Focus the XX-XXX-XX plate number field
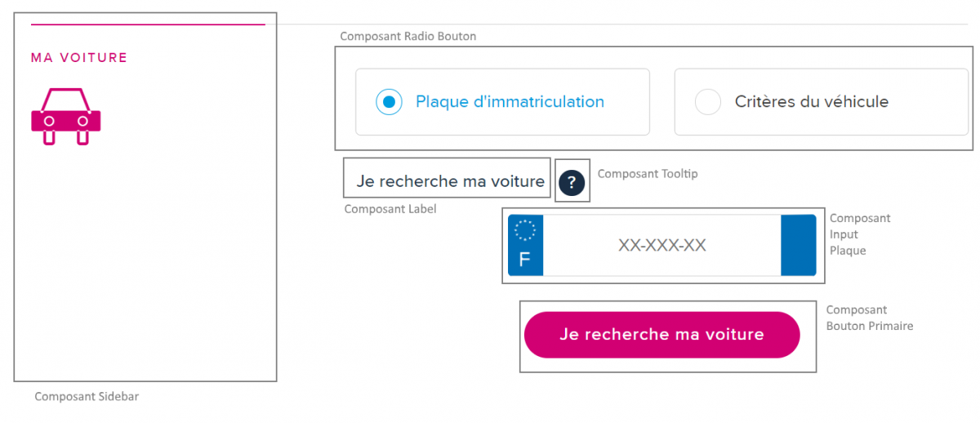This screenshot has width=980, height=423. (661, 245)
